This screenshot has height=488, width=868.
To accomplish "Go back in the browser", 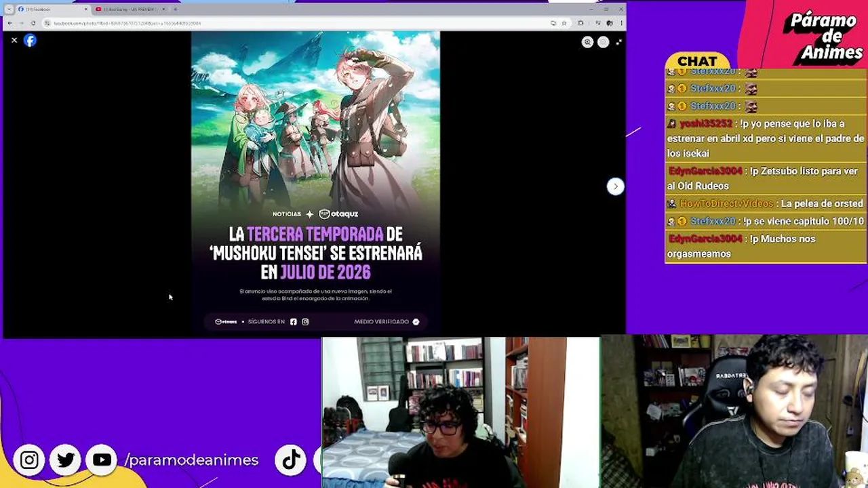I will [9, 23].
